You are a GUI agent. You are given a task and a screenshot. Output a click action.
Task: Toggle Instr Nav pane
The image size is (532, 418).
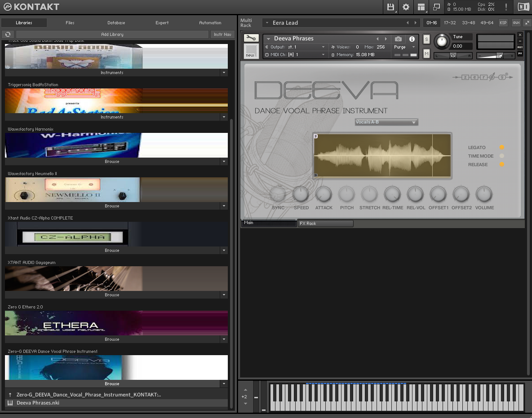click(222, 34)
